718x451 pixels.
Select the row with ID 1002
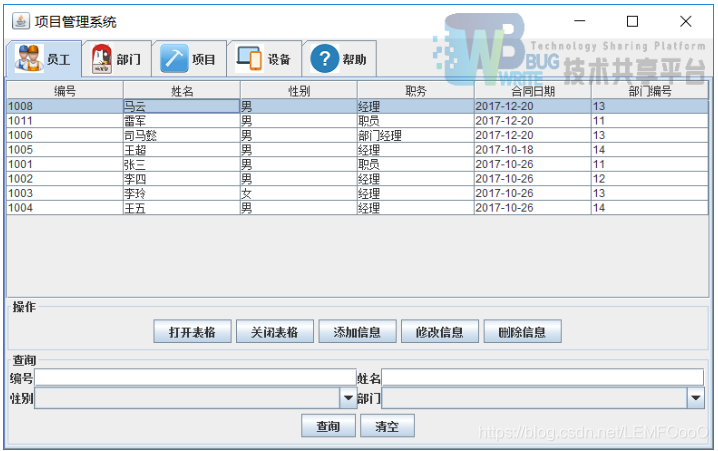[x=358, y=179]
